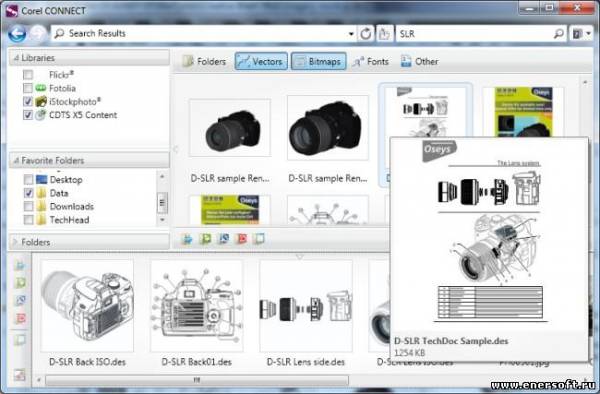The width and height of the screenshot is (600, 394).
Task: Click the page icon in the results toolbar
Action: click(259, 239)
